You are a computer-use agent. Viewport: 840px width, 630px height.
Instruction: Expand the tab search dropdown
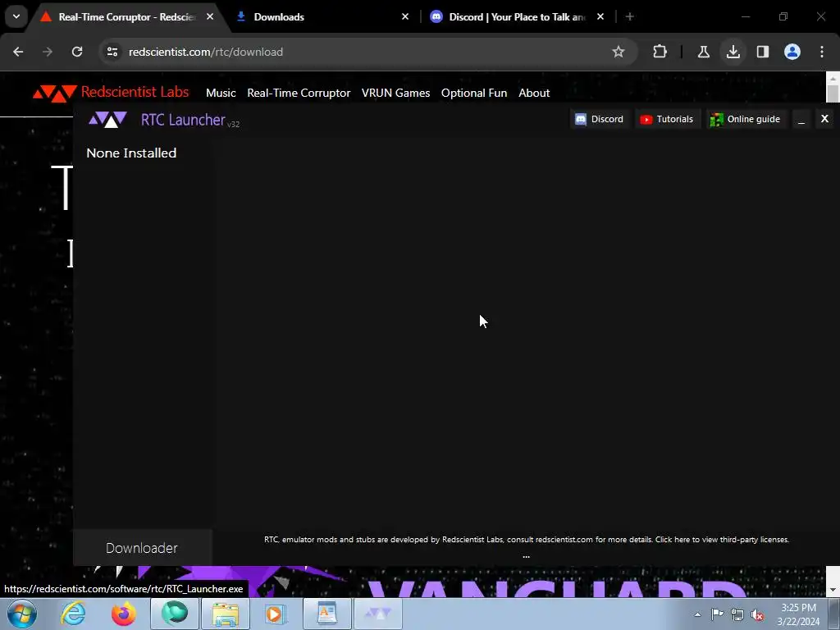point(16,16)
